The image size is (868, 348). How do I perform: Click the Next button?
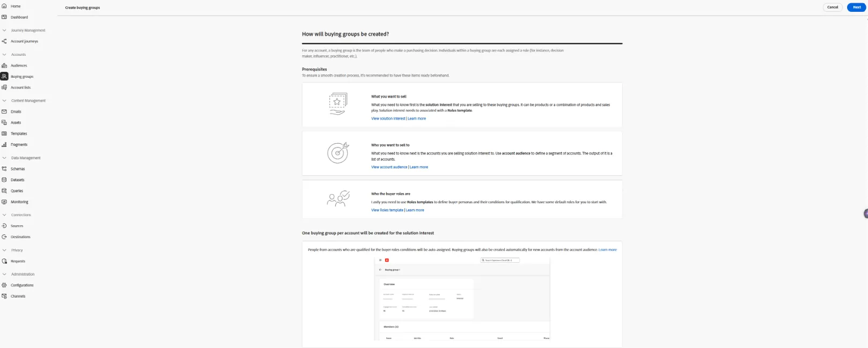pos(857,7)
